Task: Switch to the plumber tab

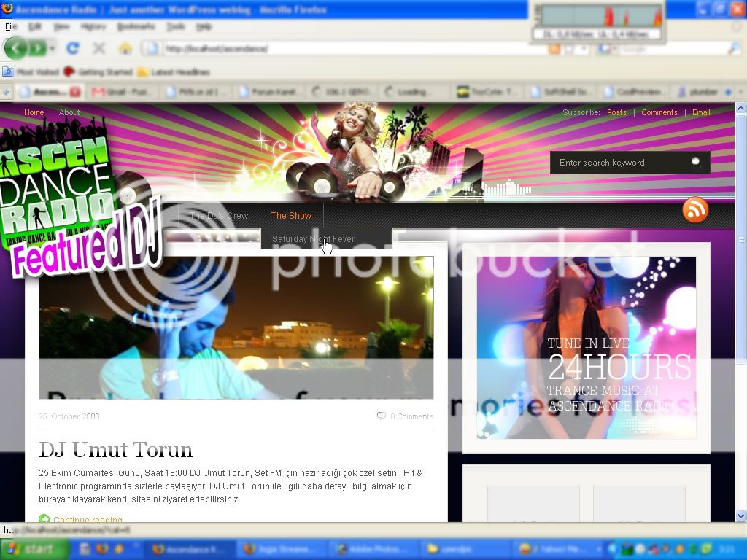Action: pos(698,91)
